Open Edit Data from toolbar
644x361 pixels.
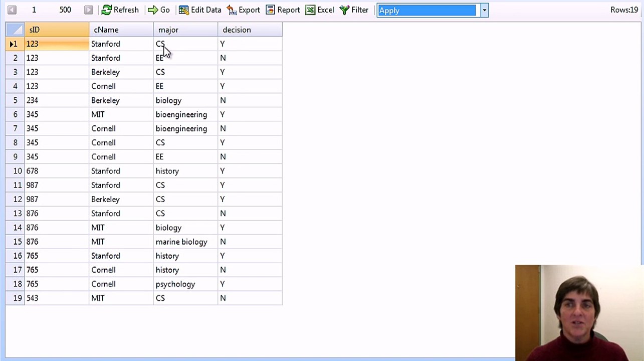(x=200, y=10)
